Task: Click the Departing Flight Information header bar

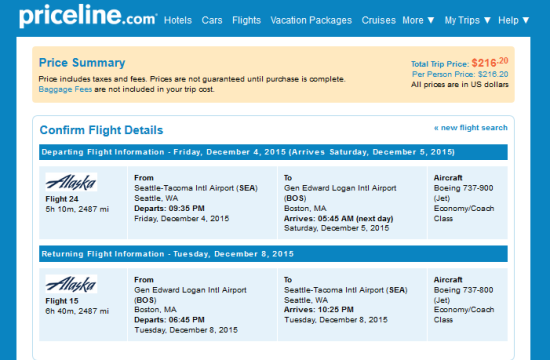Action: 273,152
